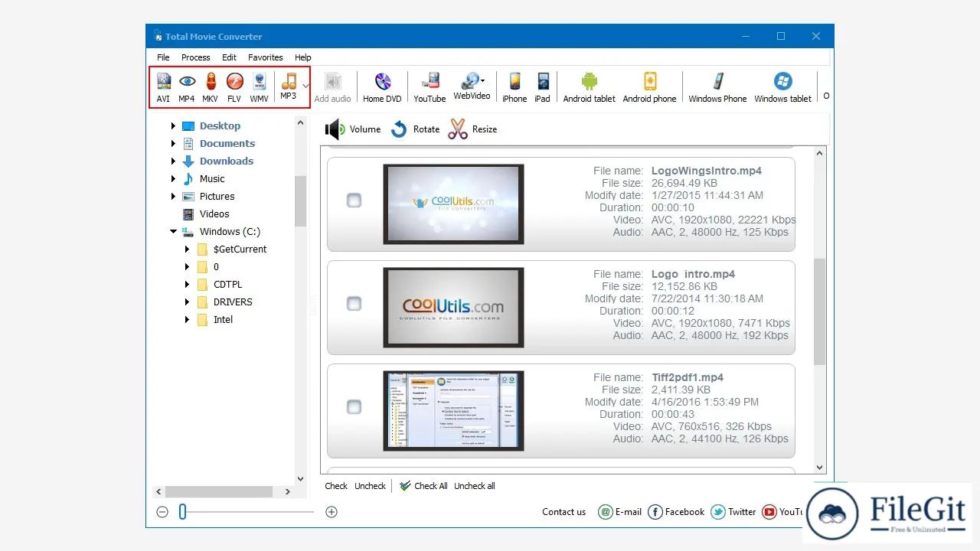Check the LogoWingsIntro.mp4 checkbox
980x551 pixels.
click(354, 201)
